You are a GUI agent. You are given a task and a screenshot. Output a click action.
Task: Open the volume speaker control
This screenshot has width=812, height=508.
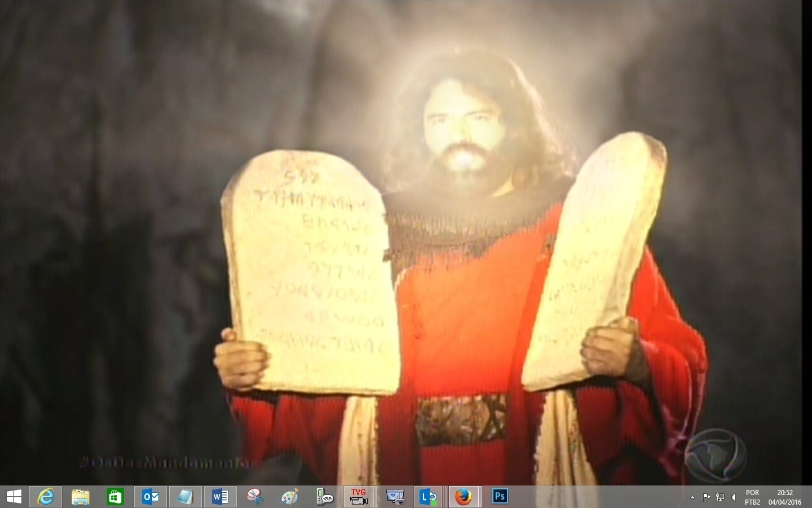coord(734,497)
